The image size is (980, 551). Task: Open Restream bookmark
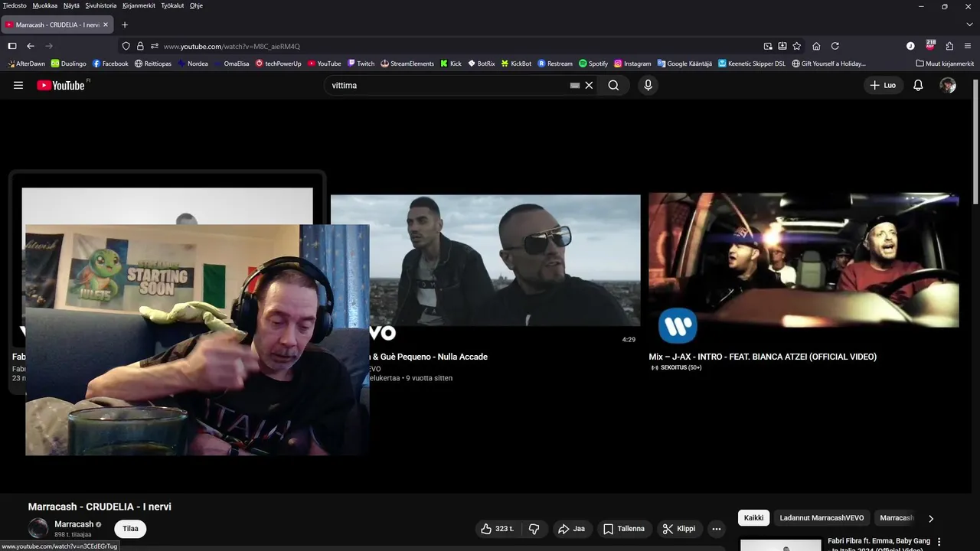[555, 64]
